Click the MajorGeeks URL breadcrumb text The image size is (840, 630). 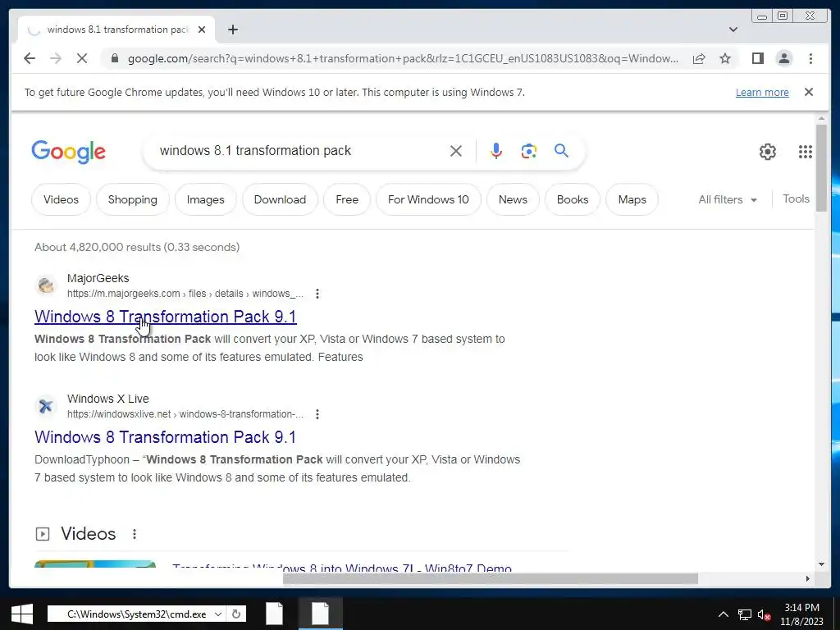coord(185,294)
